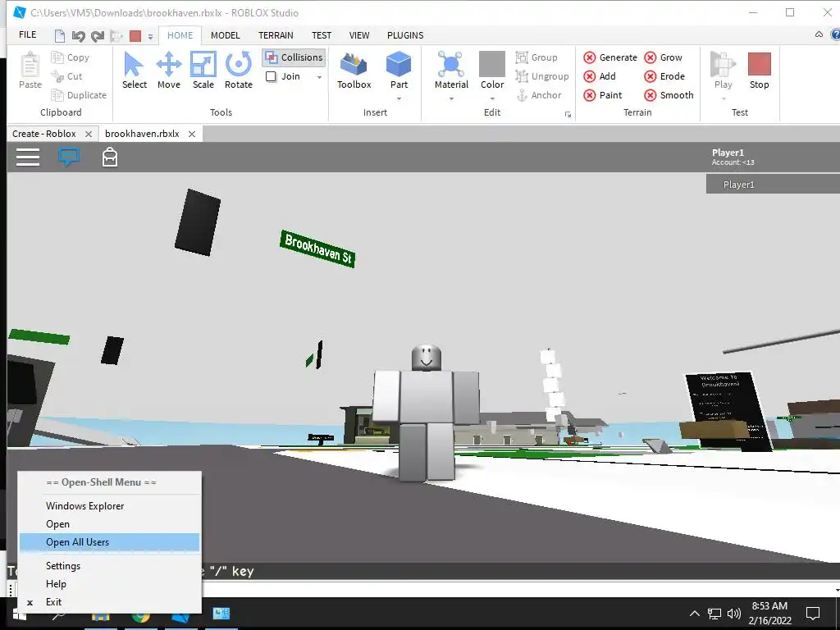Click the New file icon in quick access bar

(60, 36)
